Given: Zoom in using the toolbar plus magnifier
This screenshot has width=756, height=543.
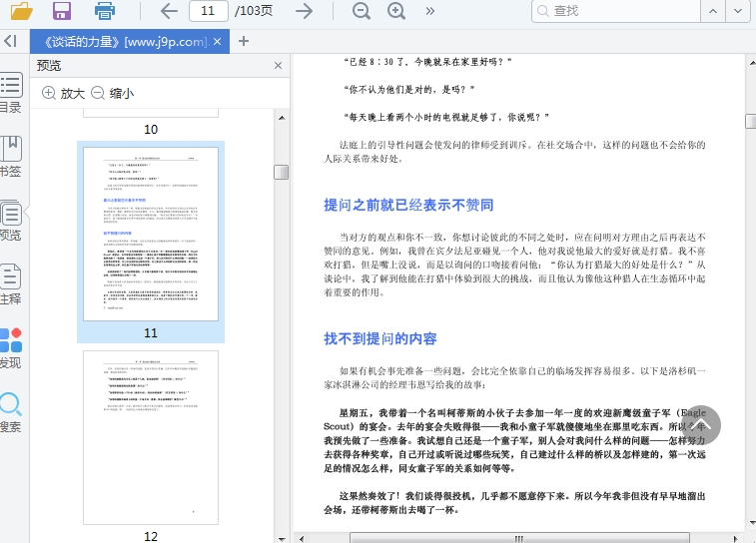Looking at the screenshot, I should (x=396, y=11).
